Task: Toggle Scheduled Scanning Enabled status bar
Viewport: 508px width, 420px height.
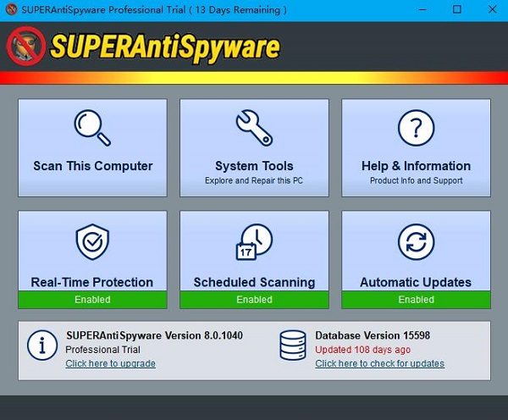Action: (254, 300)
